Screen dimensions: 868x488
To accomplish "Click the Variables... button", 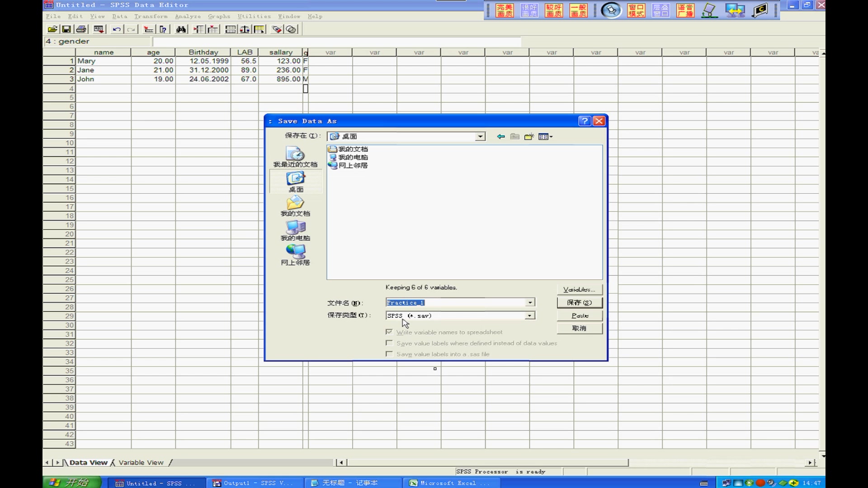I will (x=579, y=290).
